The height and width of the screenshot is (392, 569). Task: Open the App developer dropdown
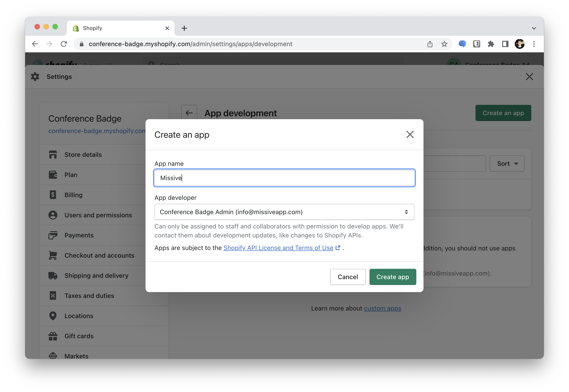point(284,212)
